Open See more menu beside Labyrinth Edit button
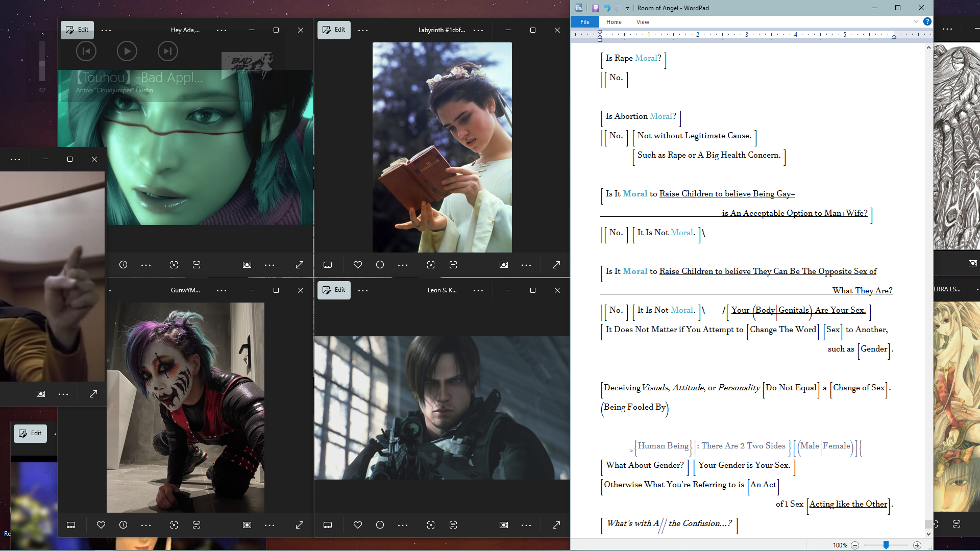Image resolution: width=980 pixels, height=551 pixels. [363, 30]
